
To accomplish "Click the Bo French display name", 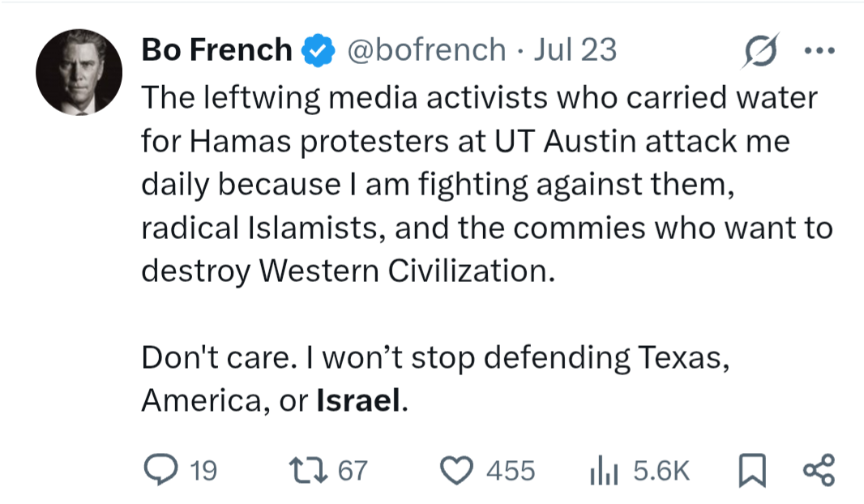I will [216, 49].
